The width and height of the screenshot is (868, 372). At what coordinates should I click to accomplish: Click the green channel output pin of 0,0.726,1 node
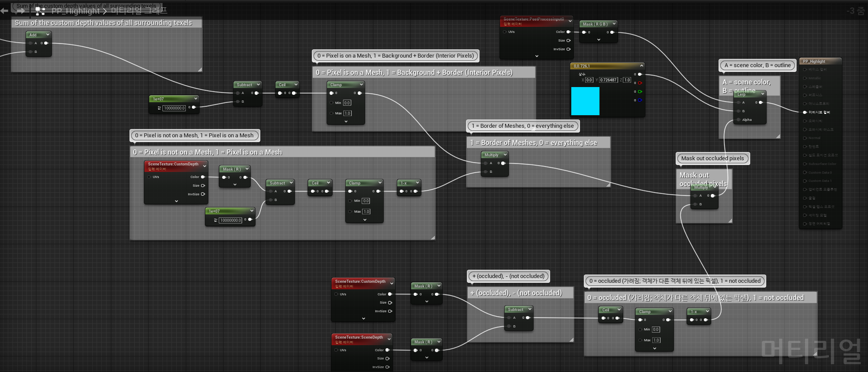click(x=640, y=91)
